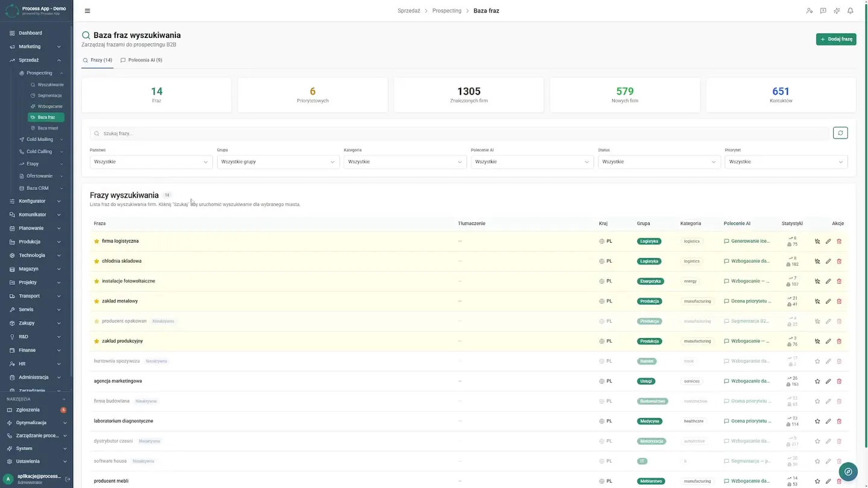
Task: Click the 579 Nowych firm stat card
Action: (625, 95)
